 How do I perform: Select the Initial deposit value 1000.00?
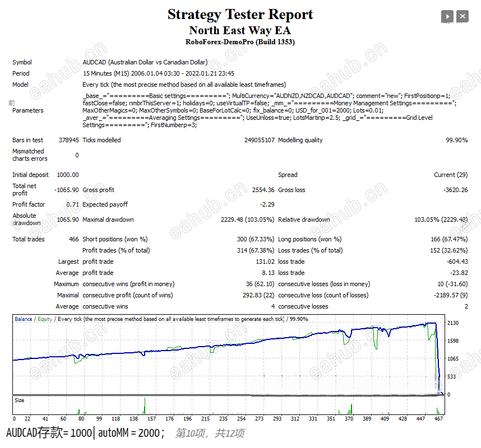68,175
